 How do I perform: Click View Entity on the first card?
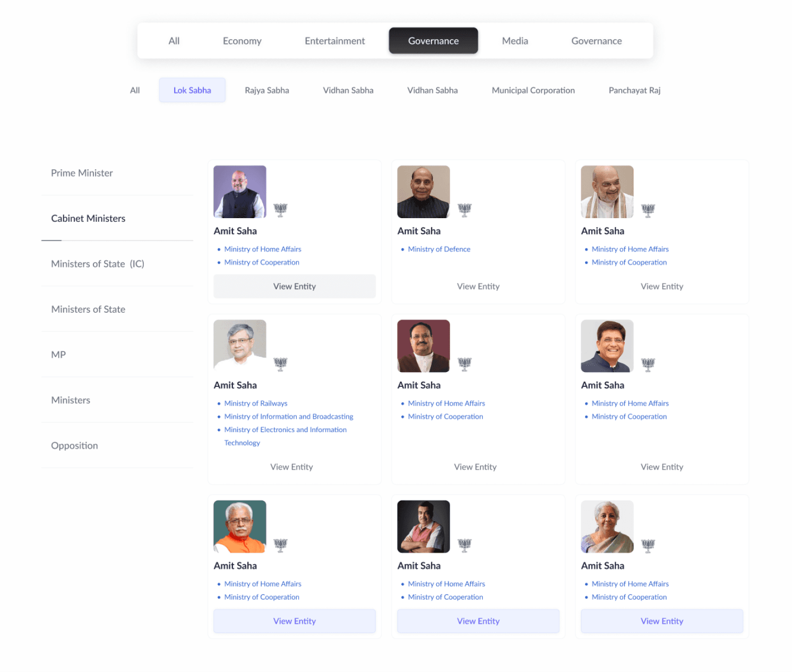294,286
